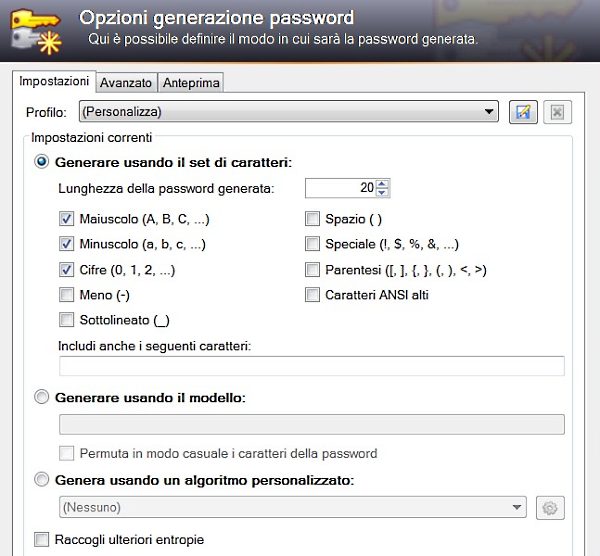Image resolution: width=600 pixels, height=556 pixels.
Task: Switch to the Avanzato tab
Action: [126, 83]
